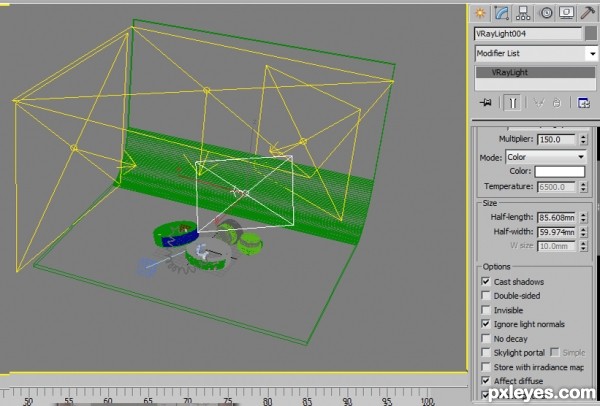
Task: Open the Mode Color dropdown
Action: pos(546,157)
